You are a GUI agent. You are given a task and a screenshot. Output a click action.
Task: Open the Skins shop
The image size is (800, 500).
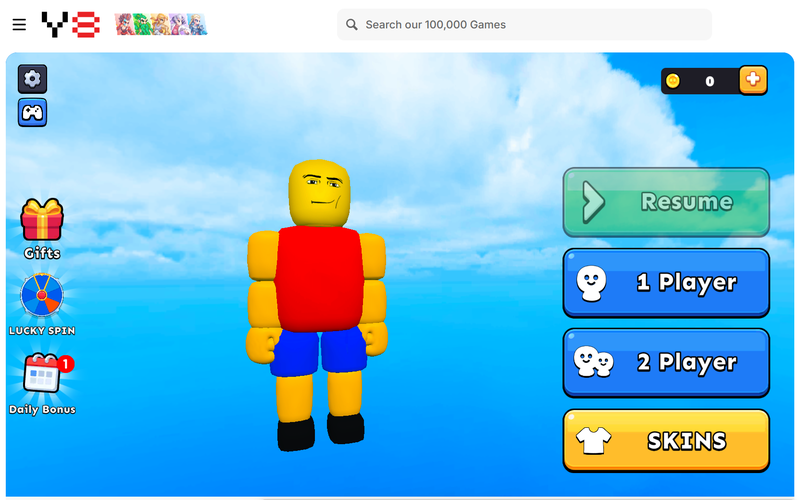[x=666, y=441]
